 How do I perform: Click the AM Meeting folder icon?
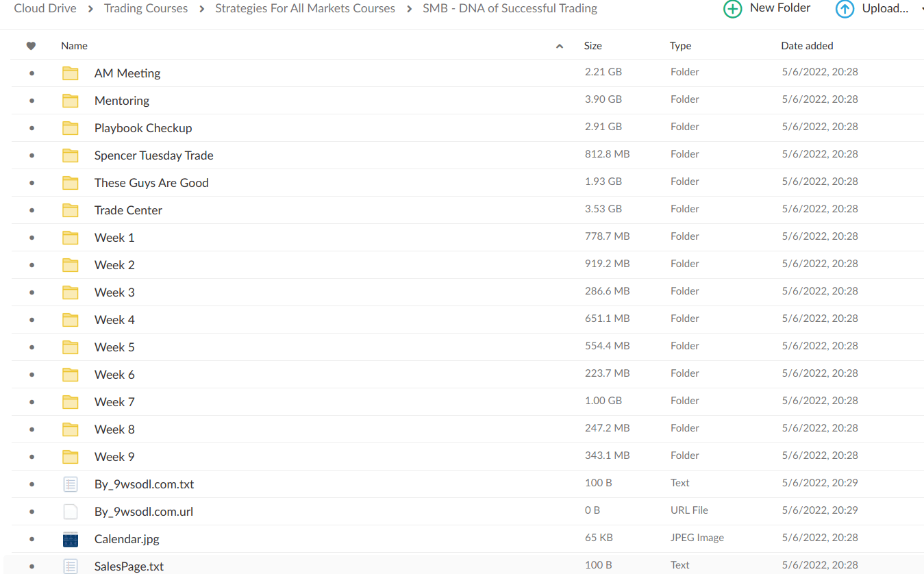70,73
